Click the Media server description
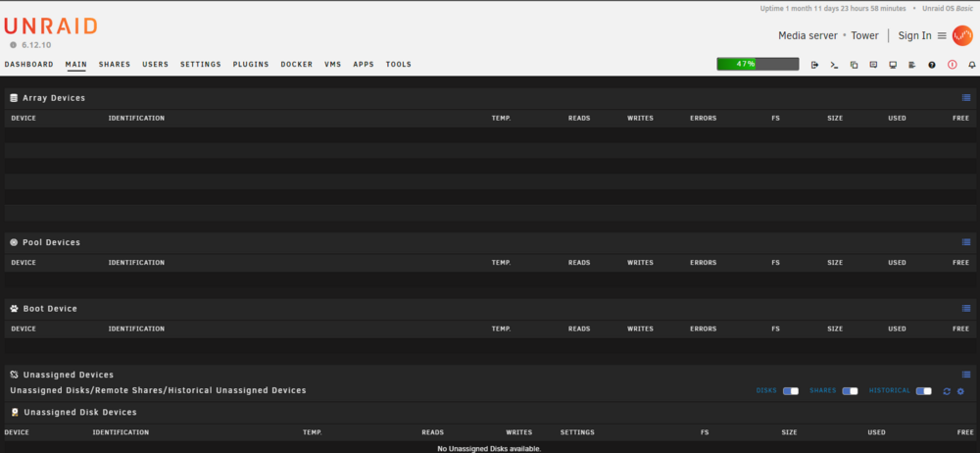Image resolution: width=980 pixels, height=453 pixels. click(x=808, y=35)
